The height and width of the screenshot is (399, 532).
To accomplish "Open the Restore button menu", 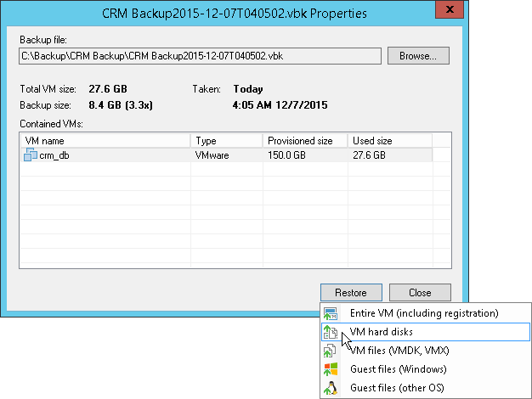I will tap(351, 293).
